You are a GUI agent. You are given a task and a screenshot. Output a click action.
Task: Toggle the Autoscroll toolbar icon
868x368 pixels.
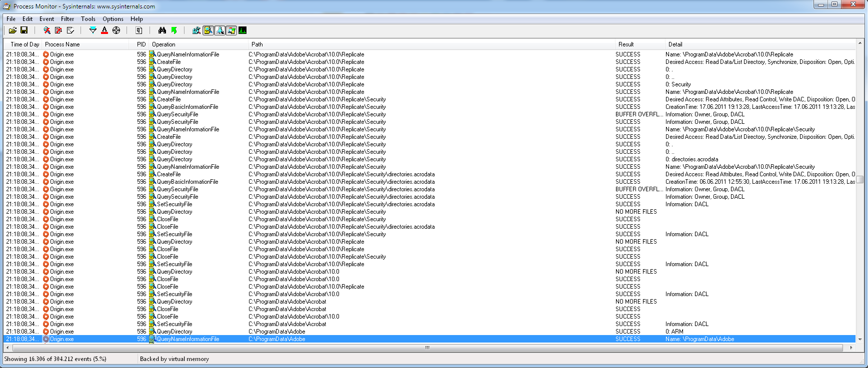pos(58,30)
